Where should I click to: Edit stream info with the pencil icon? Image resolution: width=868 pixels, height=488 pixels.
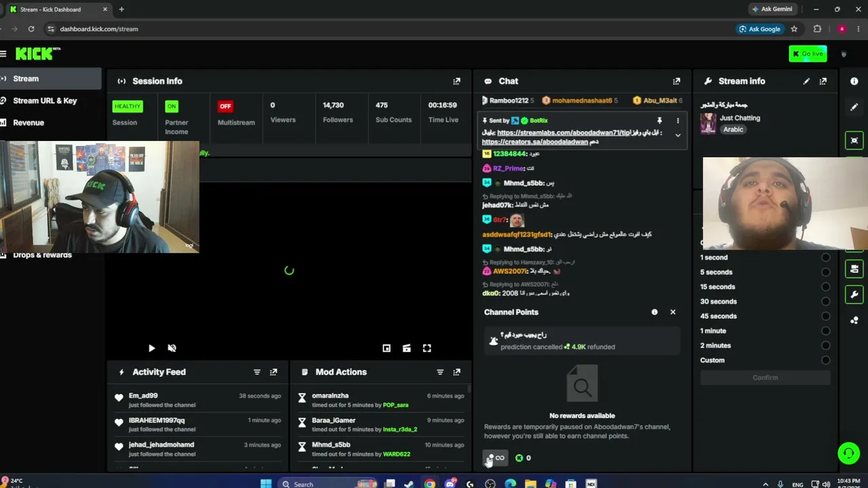806,81
